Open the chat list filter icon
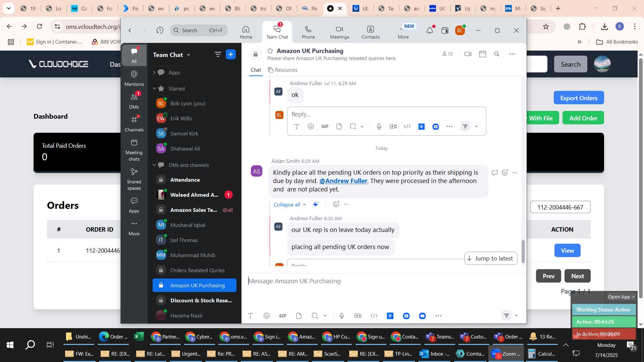This screenshot has width=644, height=362. (x=218, y=54)
